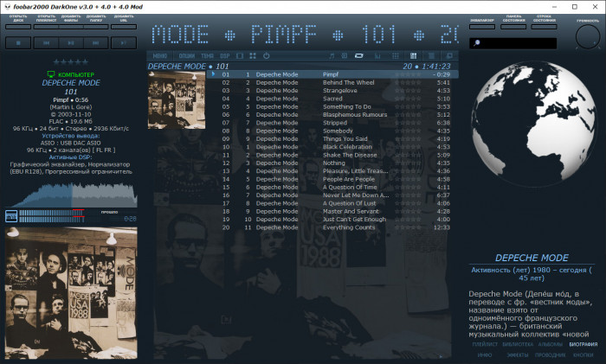
Task: Switch to the Плейлист tab
Action: click(x=485, y=344)
